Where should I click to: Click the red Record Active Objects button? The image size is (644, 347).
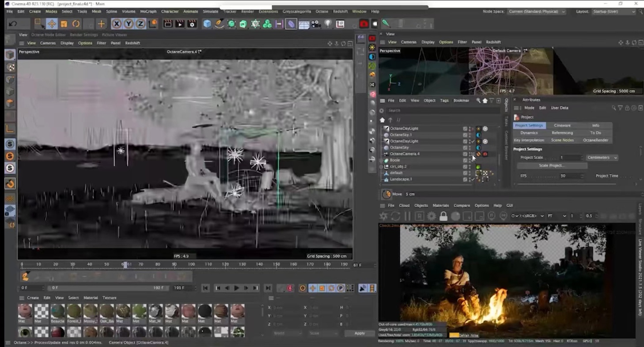coord(290,288)
